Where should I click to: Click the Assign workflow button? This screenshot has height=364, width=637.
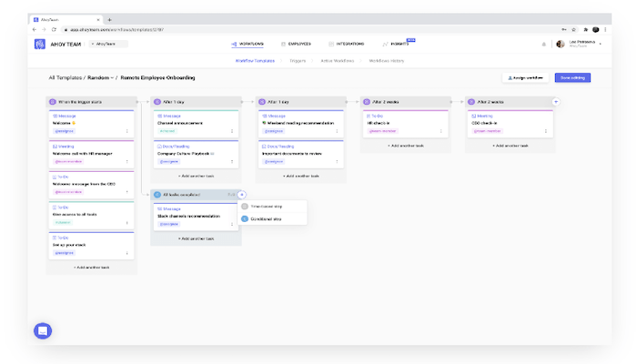coord(525,78)
